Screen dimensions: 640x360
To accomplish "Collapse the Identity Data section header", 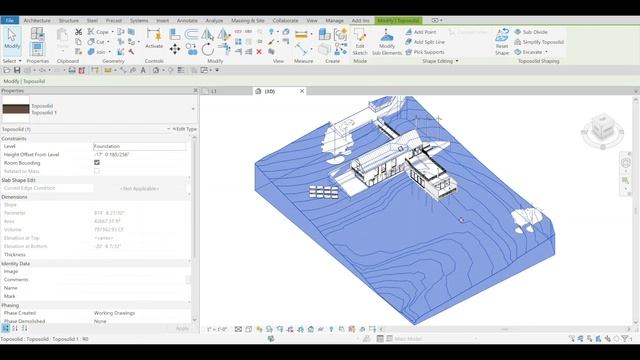I will [96, 264].
